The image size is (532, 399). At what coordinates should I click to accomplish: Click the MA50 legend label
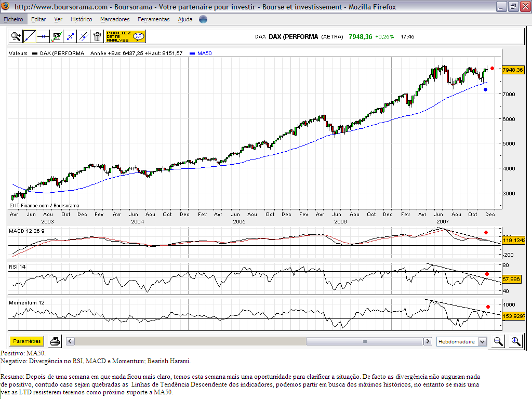(205, 54)
